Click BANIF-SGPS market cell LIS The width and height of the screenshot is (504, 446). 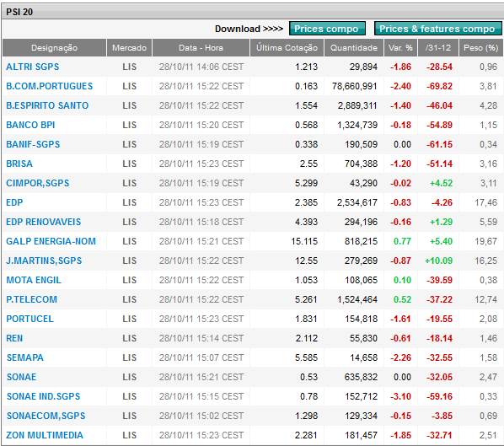(129, 144)
